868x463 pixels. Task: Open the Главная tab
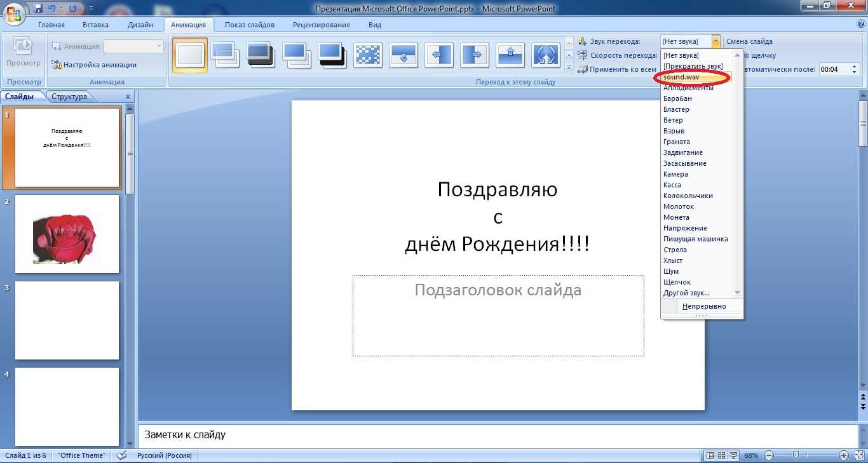51,25
